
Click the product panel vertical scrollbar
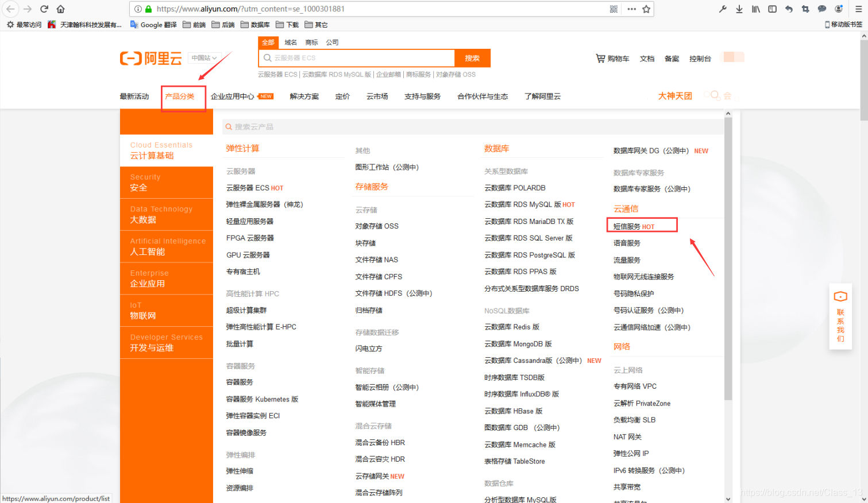click(x=728, y=258)
